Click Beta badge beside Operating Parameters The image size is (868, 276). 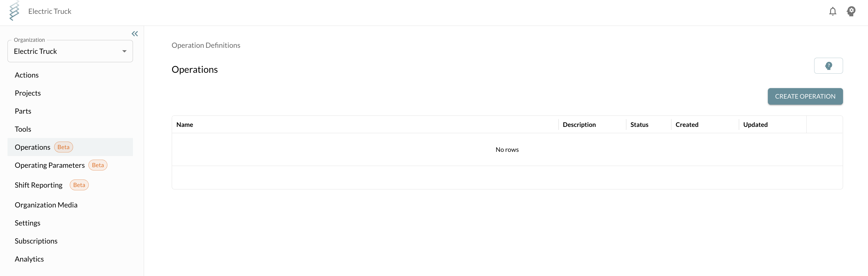pyautogui.click(x=98, y=165)
